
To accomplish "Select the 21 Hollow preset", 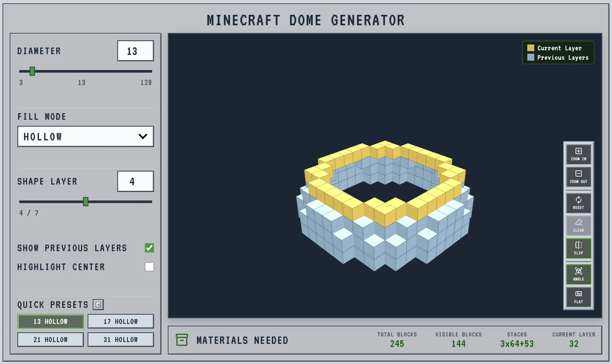I will pyautogui.click(x=51, y=339).
